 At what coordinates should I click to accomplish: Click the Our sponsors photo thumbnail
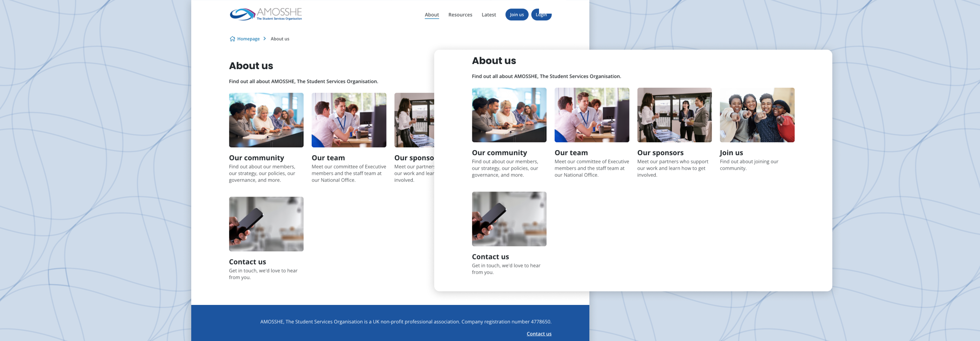coord(674,115)
